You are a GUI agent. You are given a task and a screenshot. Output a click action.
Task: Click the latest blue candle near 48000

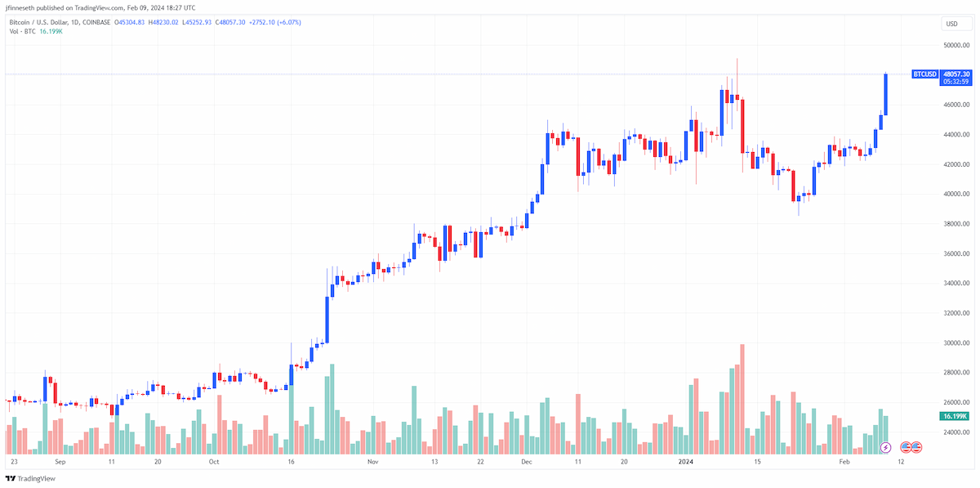tap(885, 94)
